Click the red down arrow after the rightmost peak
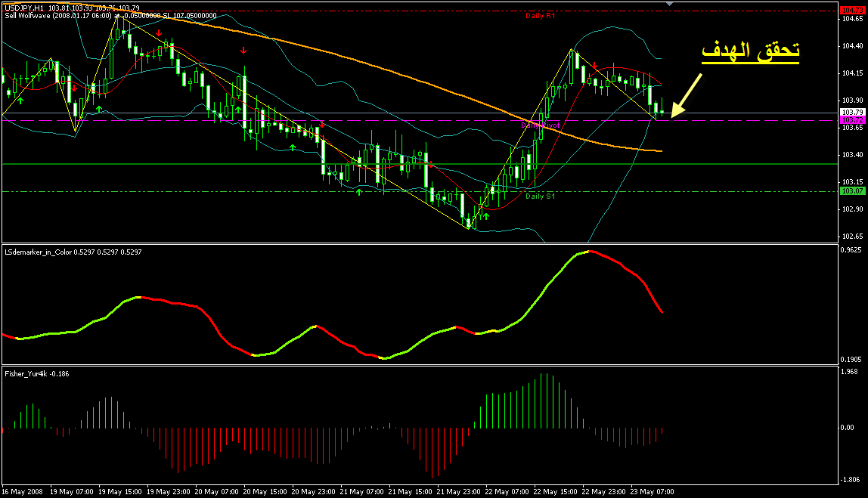This screenshot has width=868, height=498. click(595, 66)
